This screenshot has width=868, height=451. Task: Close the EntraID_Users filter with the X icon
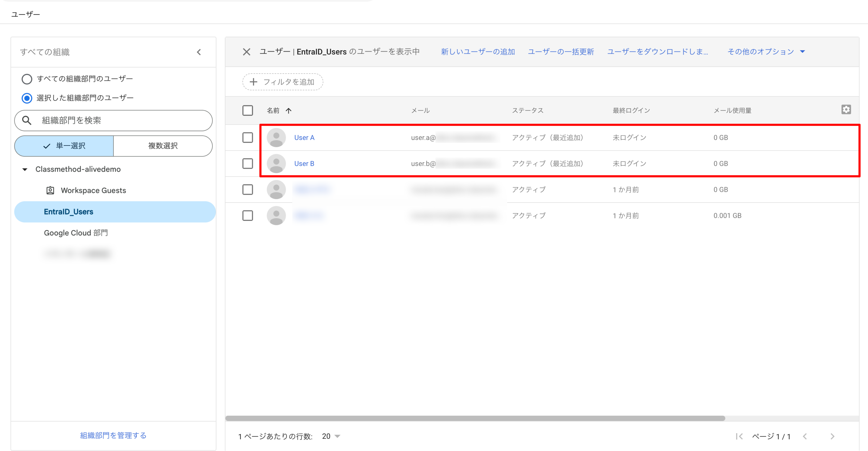(x=247, y=51)
